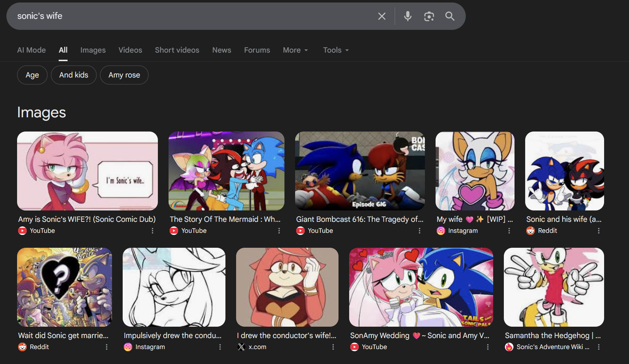Select the All results tab
629x364 pixels.
pos(63,50)
